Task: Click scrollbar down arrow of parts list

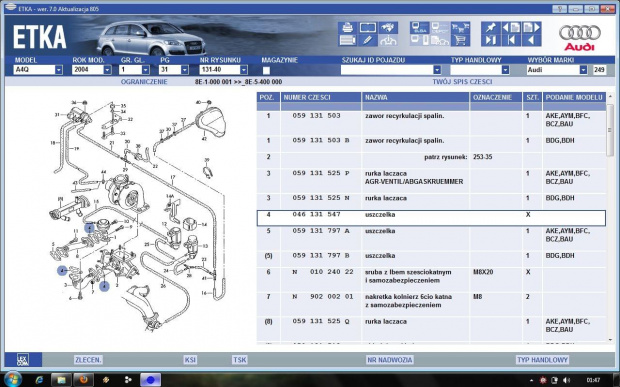Action: [x=610, y=339]
